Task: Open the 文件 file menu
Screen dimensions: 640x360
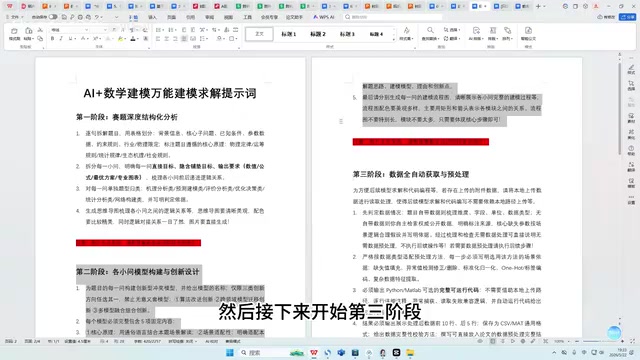Action: point(15,17)
